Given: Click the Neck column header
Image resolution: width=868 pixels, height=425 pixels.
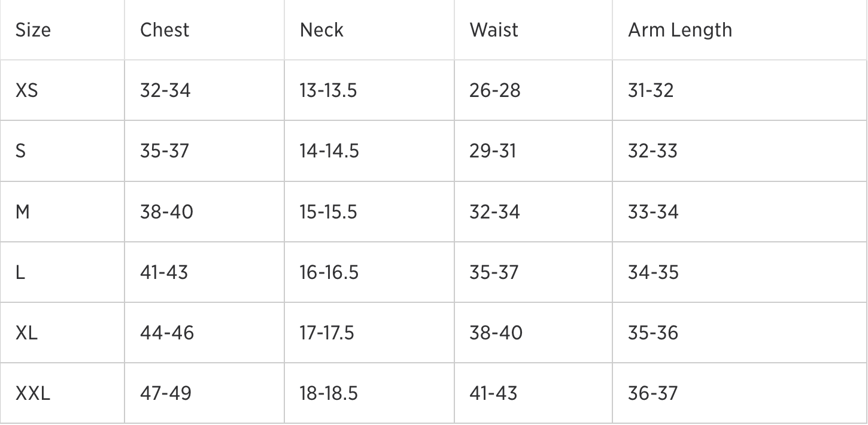Looking at the screenshot, I should point(321,30).
